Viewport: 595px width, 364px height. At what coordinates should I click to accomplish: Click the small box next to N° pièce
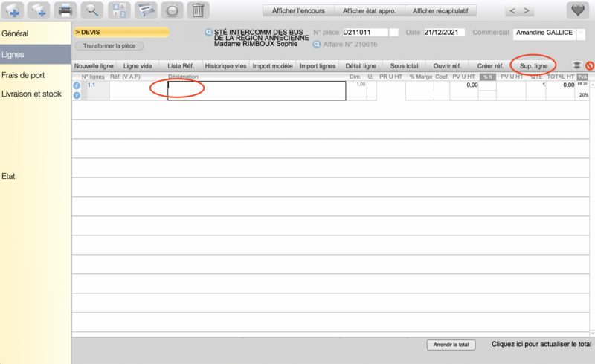[x=394, y=33]
